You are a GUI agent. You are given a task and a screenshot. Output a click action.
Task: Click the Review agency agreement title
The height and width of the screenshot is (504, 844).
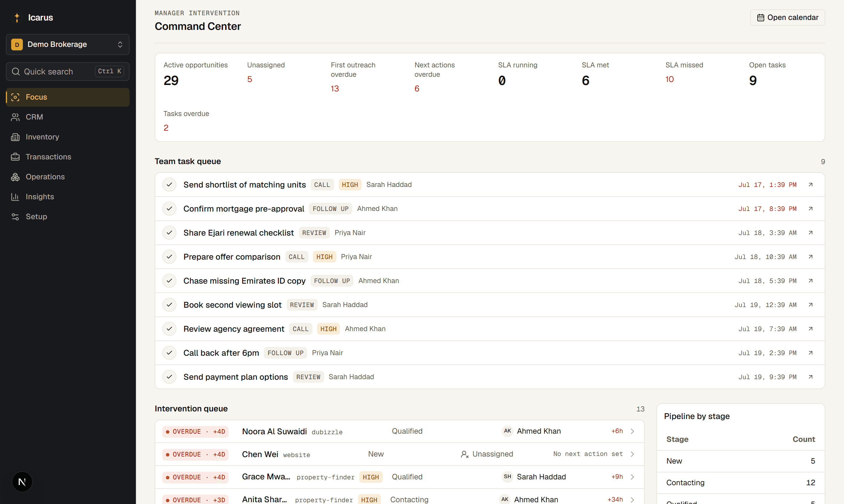tap(234, 329)
